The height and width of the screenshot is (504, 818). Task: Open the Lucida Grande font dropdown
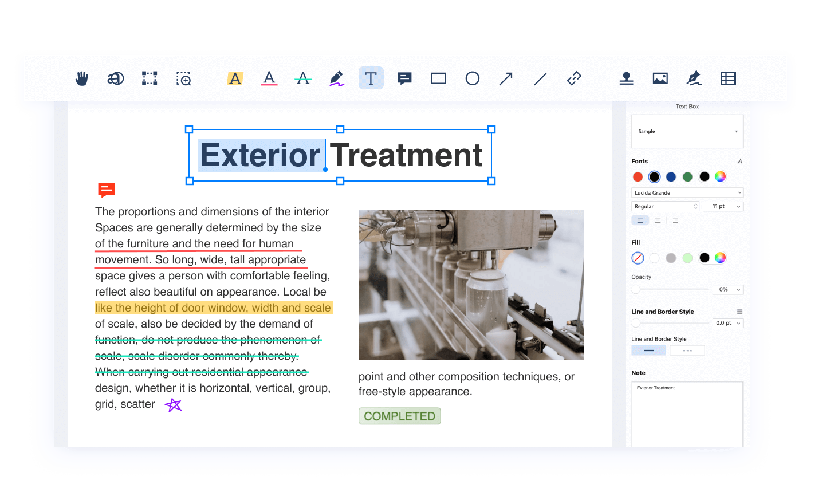click(x=687, y=193)
